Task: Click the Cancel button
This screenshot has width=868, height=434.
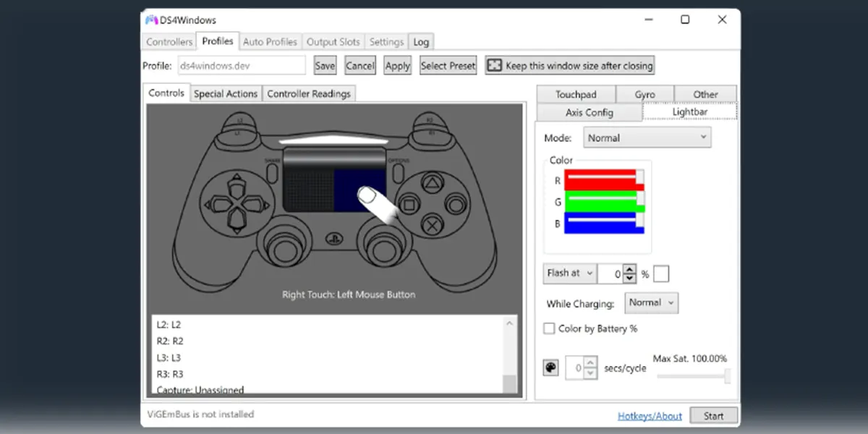Action: click(x=359, y=65)
